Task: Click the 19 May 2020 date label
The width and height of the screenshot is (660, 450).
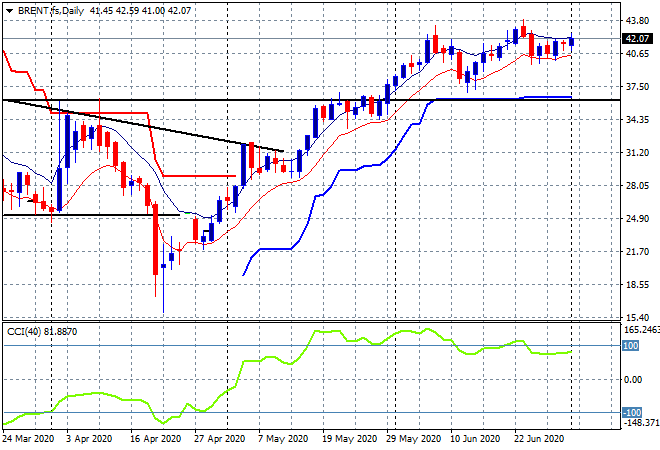Action: [349, 439]
